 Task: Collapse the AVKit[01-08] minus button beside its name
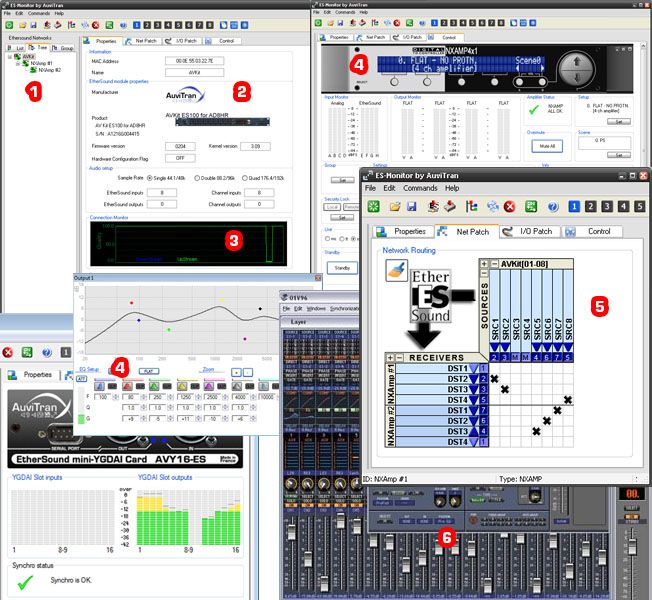(494, 264)
